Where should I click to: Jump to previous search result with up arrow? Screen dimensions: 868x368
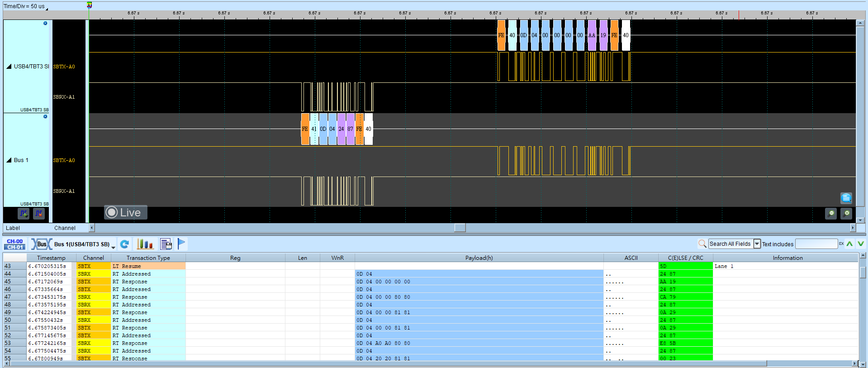[x=850, y=244]
